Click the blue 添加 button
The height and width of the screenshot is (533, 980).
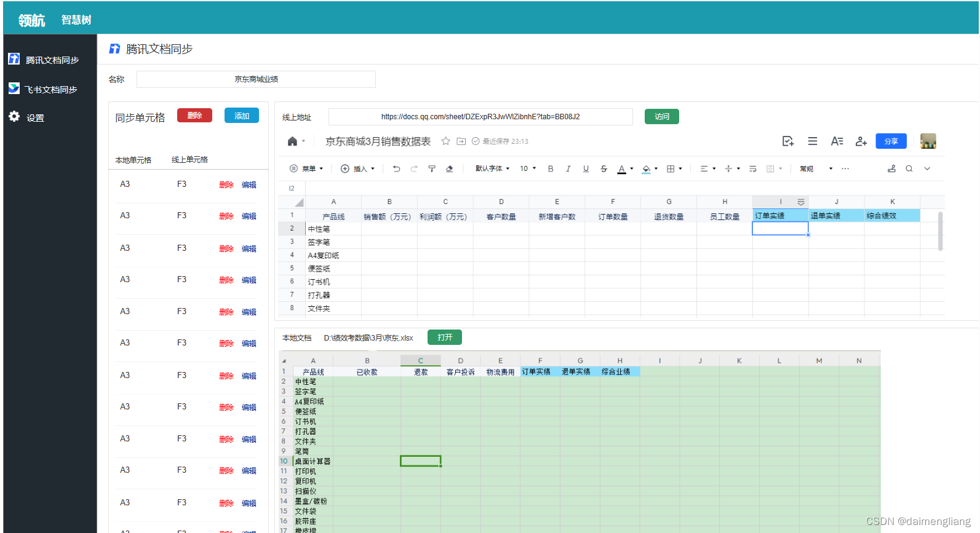[242, 116]
